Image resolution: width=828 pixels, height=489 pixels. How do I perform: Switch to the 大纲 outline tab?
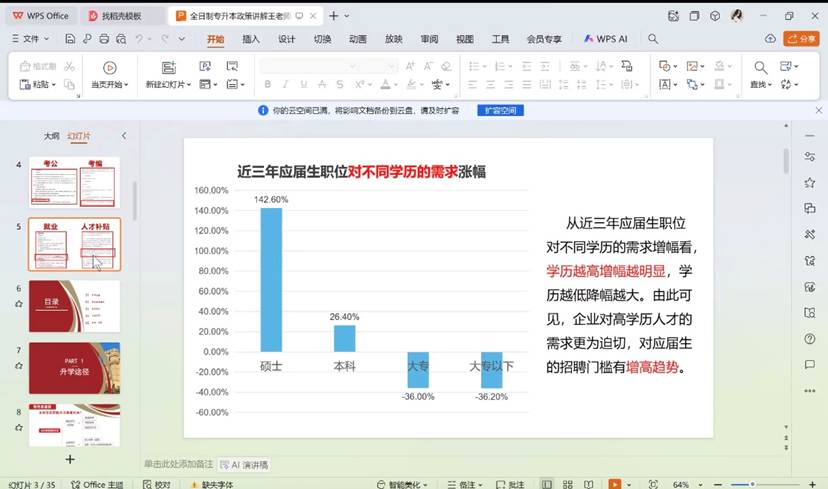(51, 136)
